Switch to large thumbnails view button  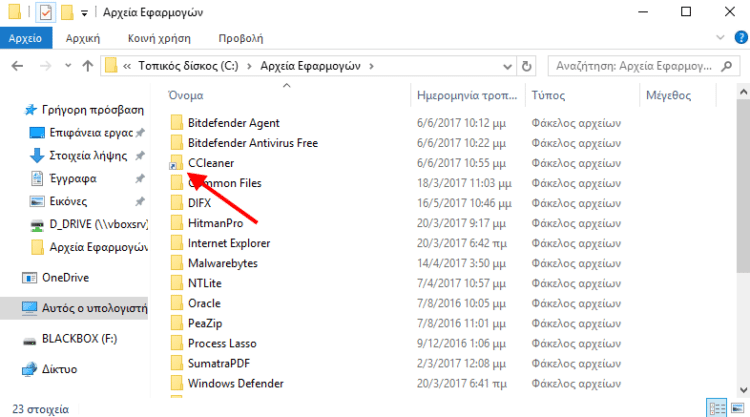738,408
